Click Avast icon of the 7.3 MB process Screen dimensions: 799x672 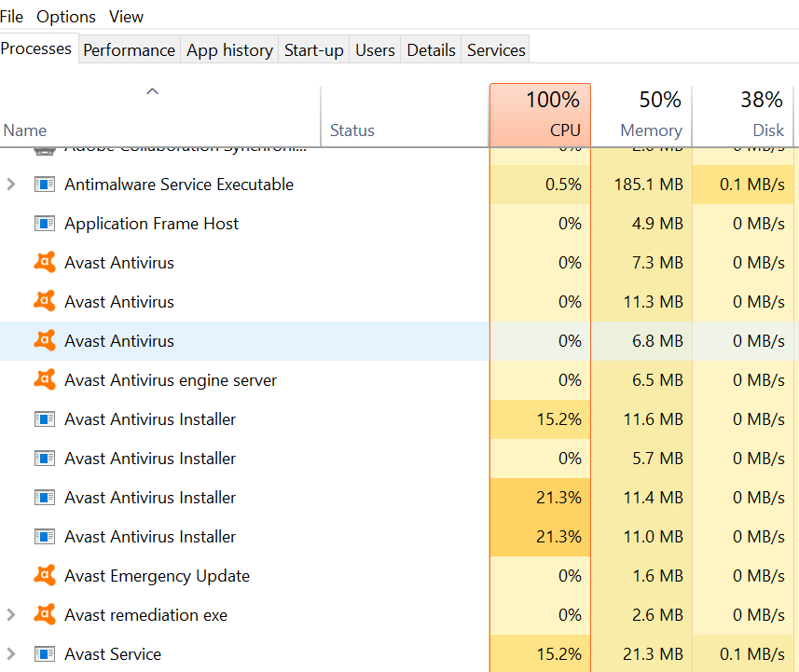pos(45,262)
